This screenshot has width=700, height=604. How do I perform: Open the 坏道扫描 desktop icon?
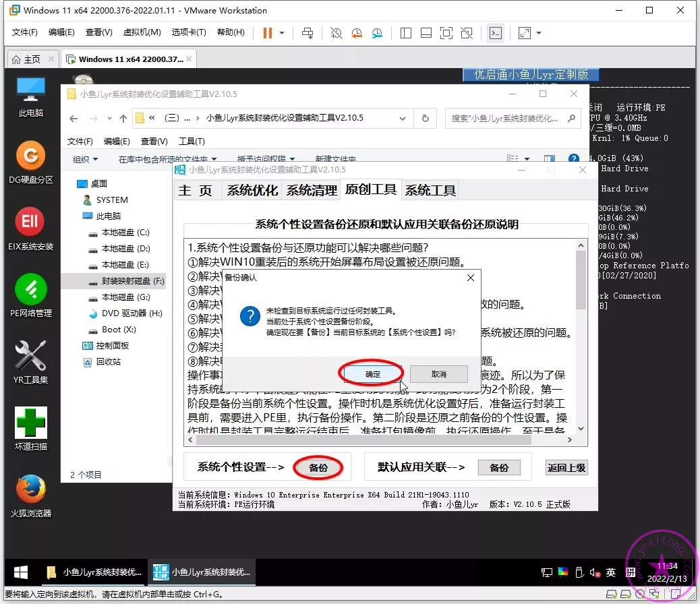coord(30,428)
